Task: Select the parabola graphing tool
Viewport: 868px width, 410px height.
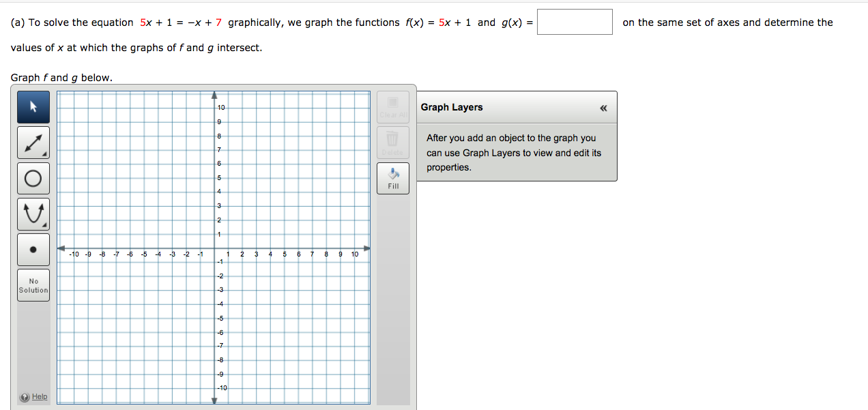Action: click(33, 214)
